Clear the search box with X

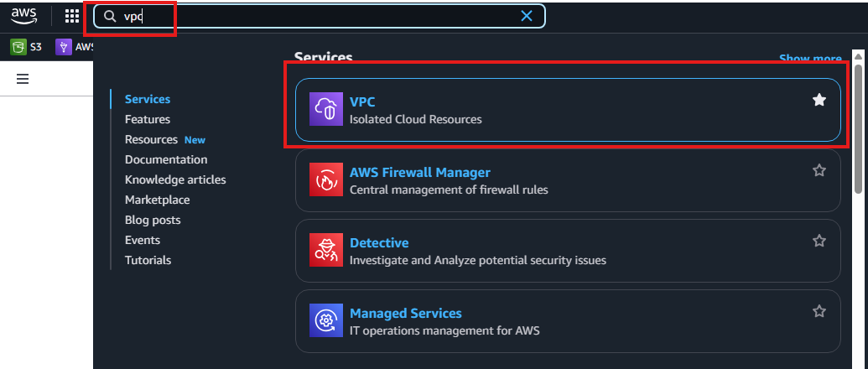(x=527, y=16)
